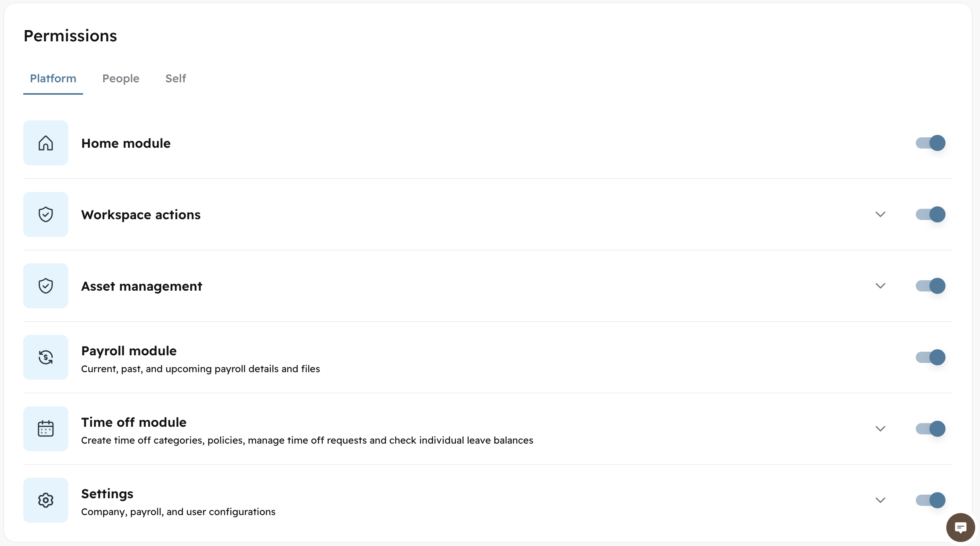980x546 pixels.
Task: Click the Payroll module circular currency icon
Action: pyautogui.click(x=45, y=357)
